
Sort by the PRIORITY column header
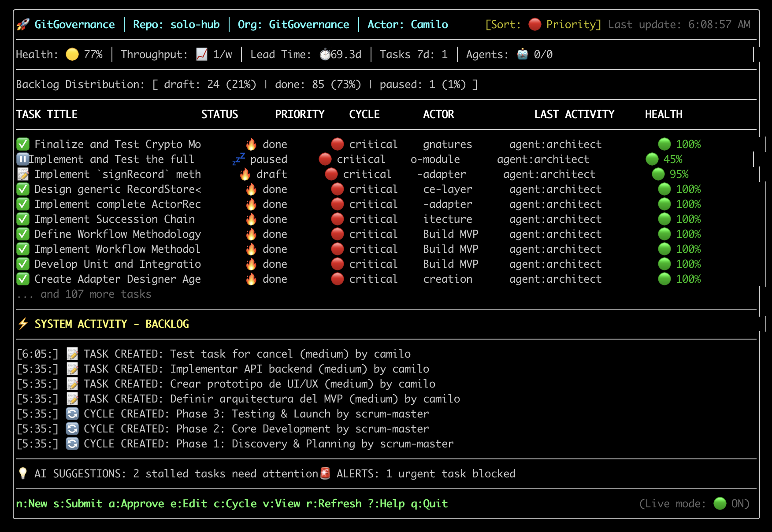tap(300, 115)
